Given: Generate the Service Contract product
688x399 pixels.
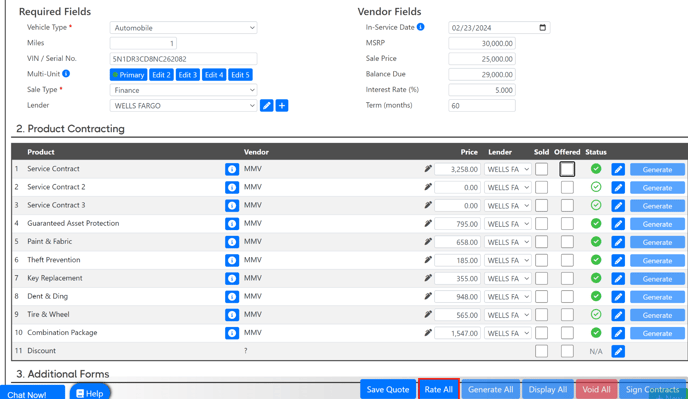Looking at the screenshot, I should [657, 169].
